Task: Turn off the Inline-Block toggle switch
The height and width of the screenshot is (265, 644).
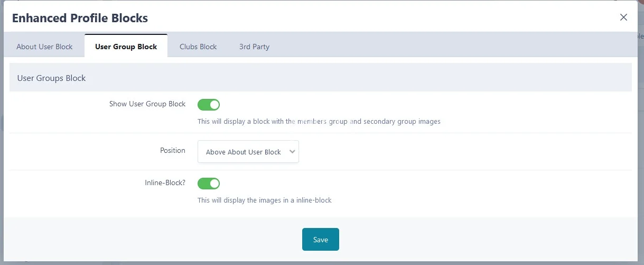Action: [x=208, y=184]
